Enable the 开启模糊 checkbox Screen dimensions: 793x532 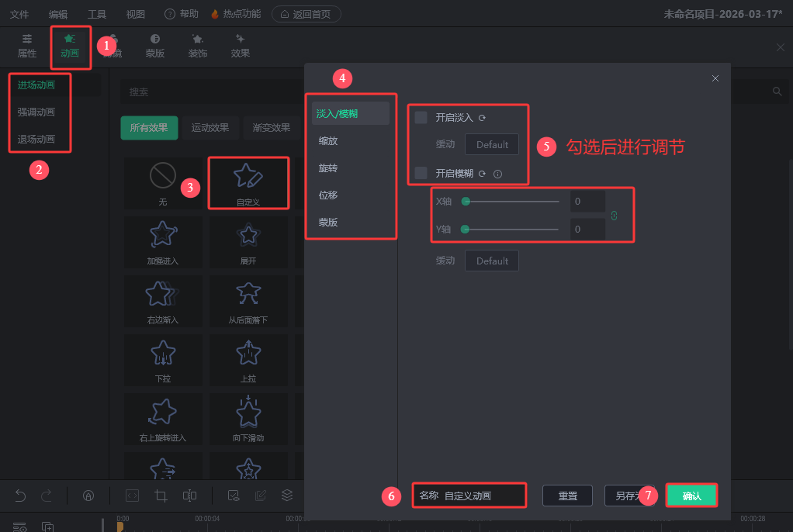421,173
